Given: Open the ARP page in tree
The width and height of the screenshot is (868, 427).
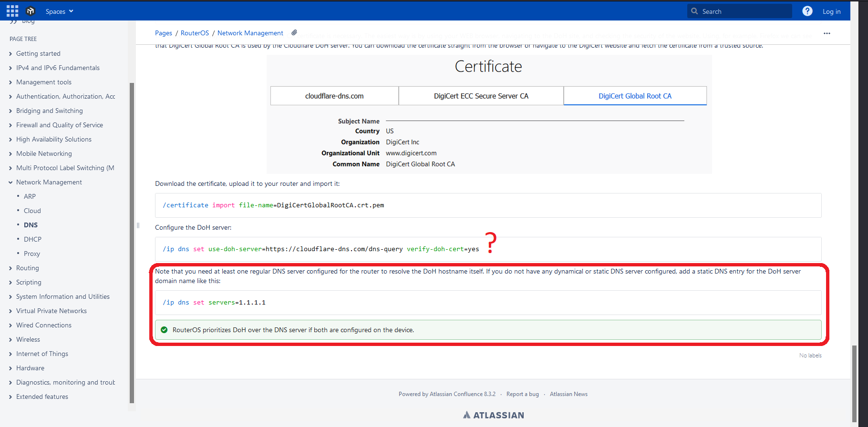Looking at the screenshot, I should 30,196.
